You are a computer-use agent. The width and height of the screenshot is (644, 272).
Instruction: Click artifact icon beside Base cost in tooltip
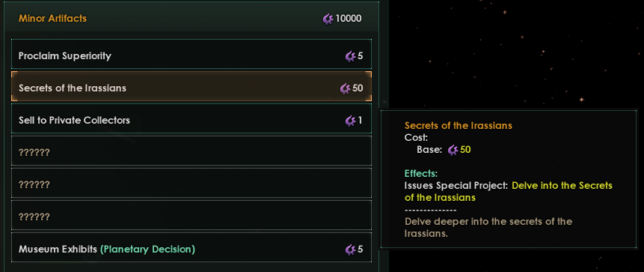(453, 150)
